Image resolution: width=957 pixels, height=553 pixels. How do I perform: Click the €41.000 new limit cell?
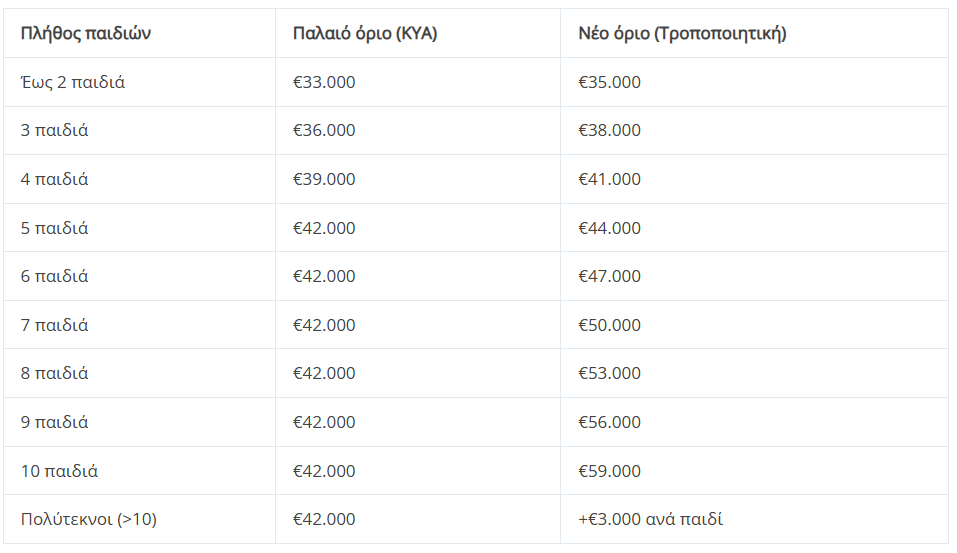pos(610,179)
